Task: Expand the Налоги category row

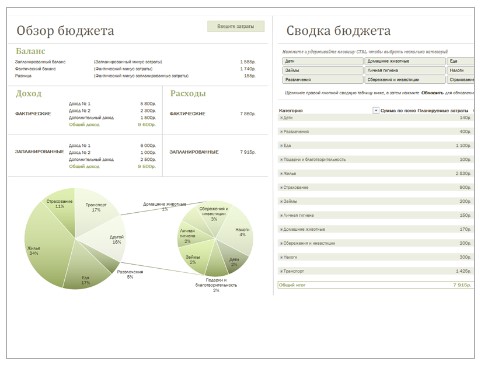Action: 282,257
